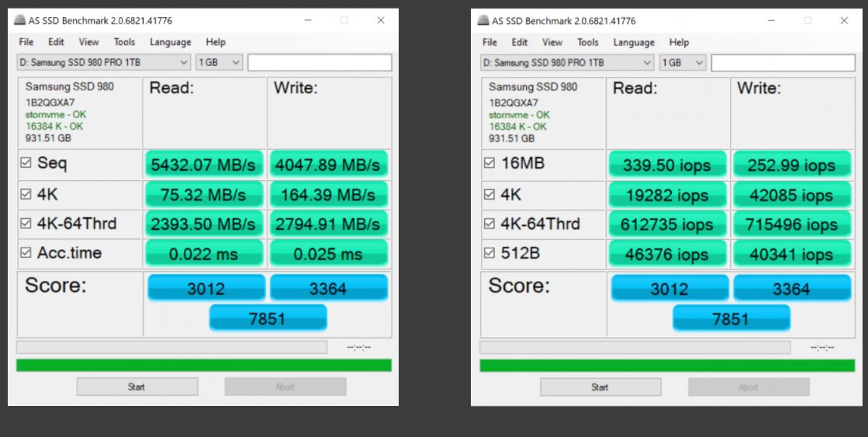Click write score 3364 in right window
The height and width of the screenshot is (437, 868).
point(792,288)
